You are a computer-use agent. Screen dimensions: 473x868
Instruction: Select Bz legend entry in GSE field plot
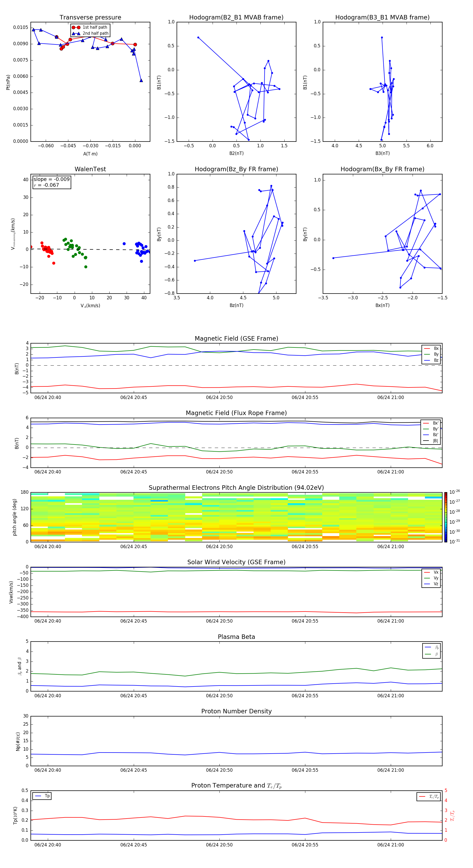pos(431,360)
